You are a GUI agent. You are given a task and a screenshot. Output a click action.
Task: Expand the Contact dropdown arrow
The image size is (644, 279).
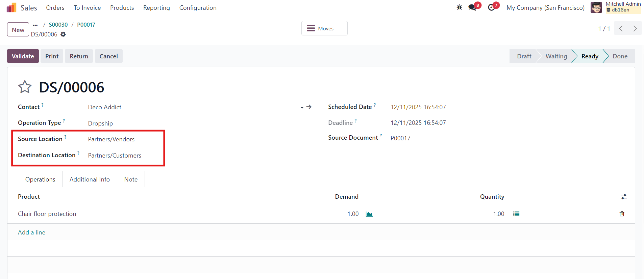click(x=302, y=108)
